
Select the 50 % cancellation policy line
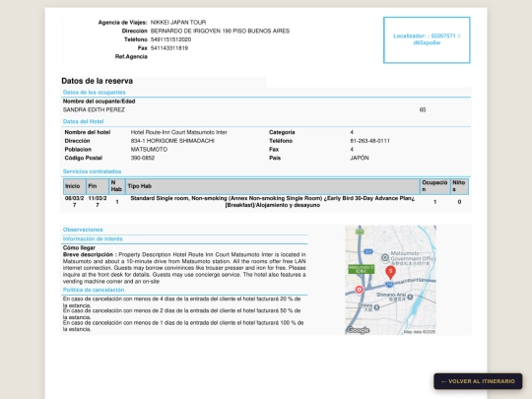point(182,314)
